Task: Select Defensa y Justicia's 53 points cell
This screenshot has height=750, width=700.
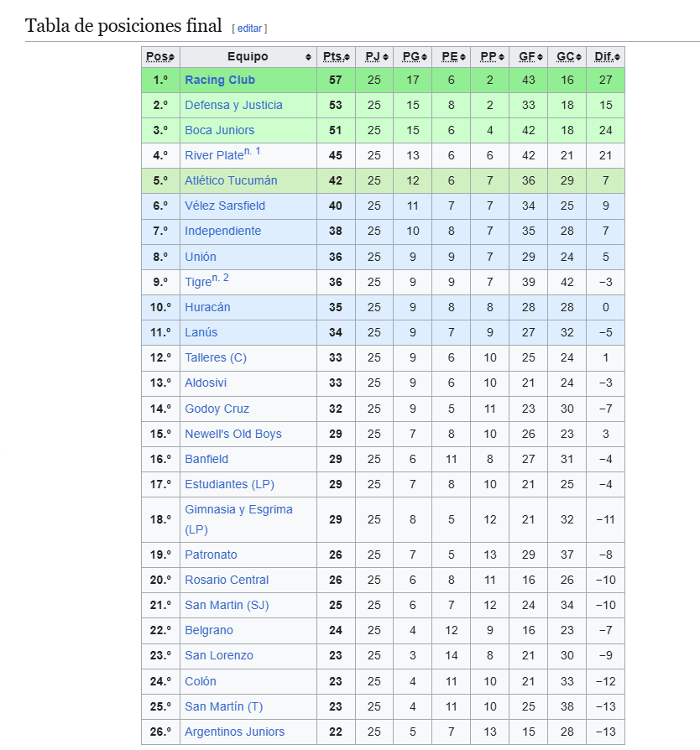Action: 336,105
